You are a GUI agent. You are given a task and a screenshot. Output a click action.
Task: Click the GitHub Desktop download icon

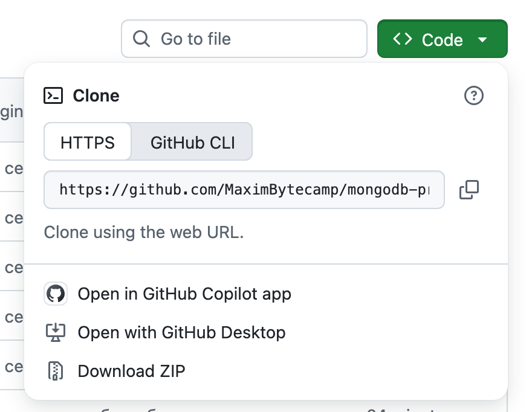[x=55, y=332]
